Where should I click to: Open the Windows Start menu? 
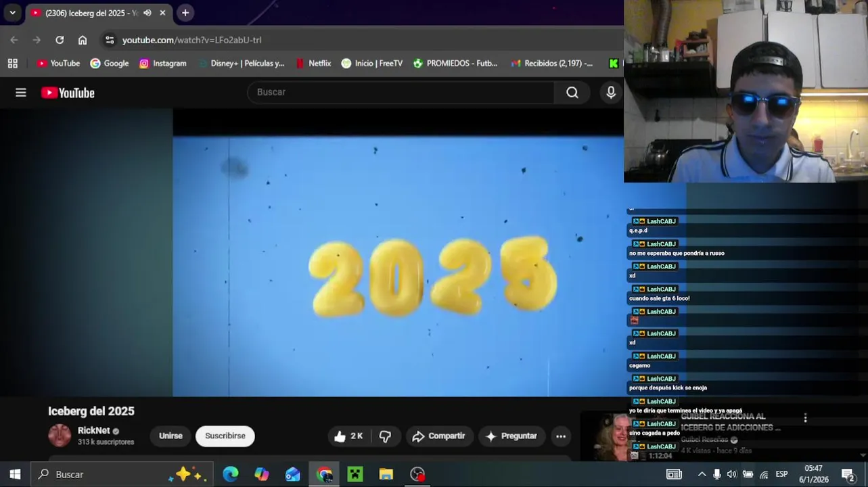point(15,474)
